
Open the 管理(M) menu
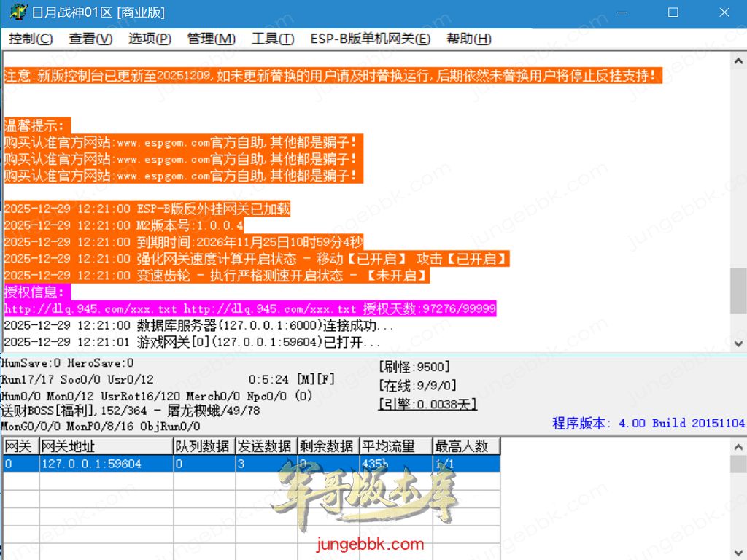coord(211,39)
